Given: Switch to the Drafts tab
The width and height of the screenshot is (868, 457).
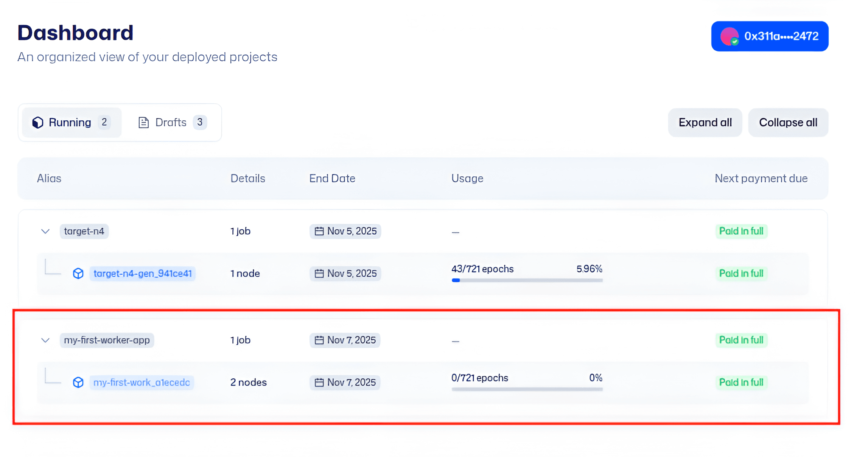Looking at the screenshot, I should 172,122.
